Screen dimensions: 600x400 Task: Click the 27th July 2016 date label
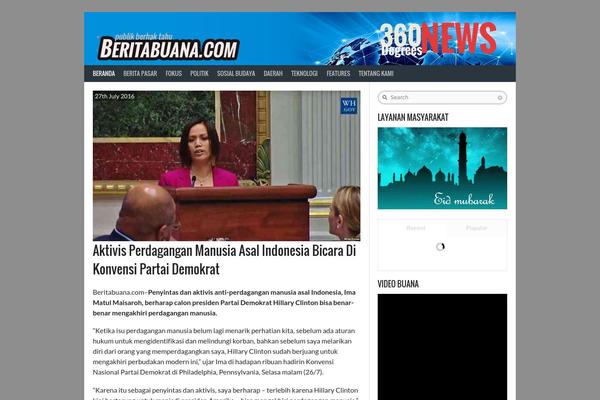tap(115, 96)
